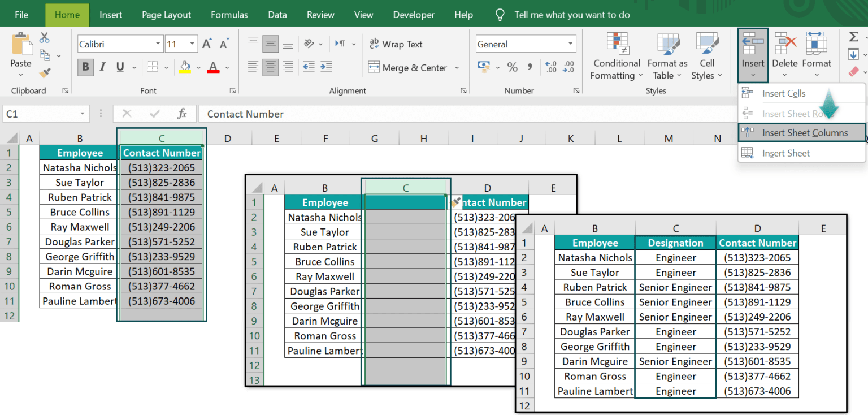Screen dimensions: 868x415
Task: Open the Conditional Formatting gallery
Action: (616, 55)
